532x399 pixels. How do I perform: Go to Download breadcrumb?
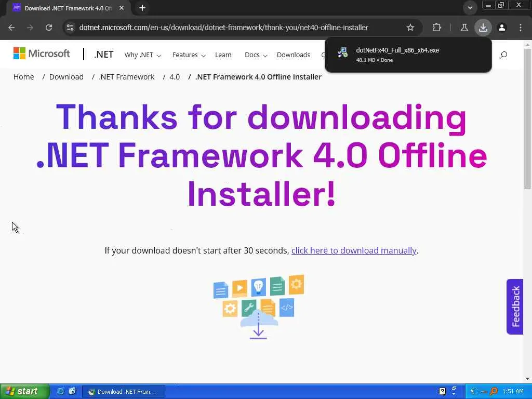coord(66,77)
